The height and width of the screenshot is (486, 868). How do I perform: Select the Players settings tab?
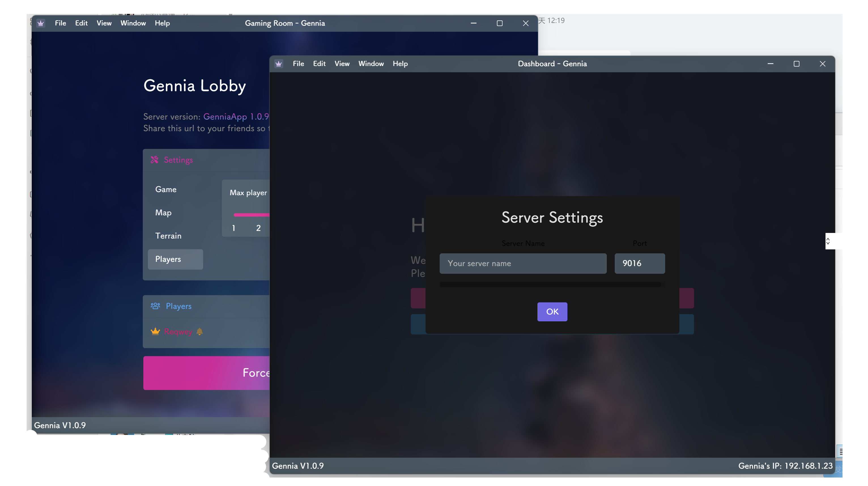point(175,259)
